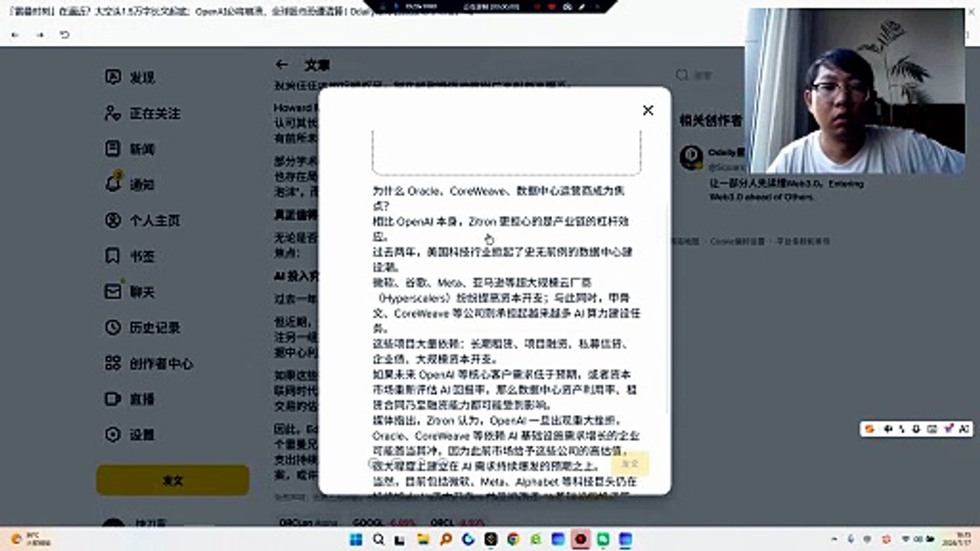Viewport: 980px width, 551px height.
Task: Click the back arrow beside 文章
Action: [282, 64]
